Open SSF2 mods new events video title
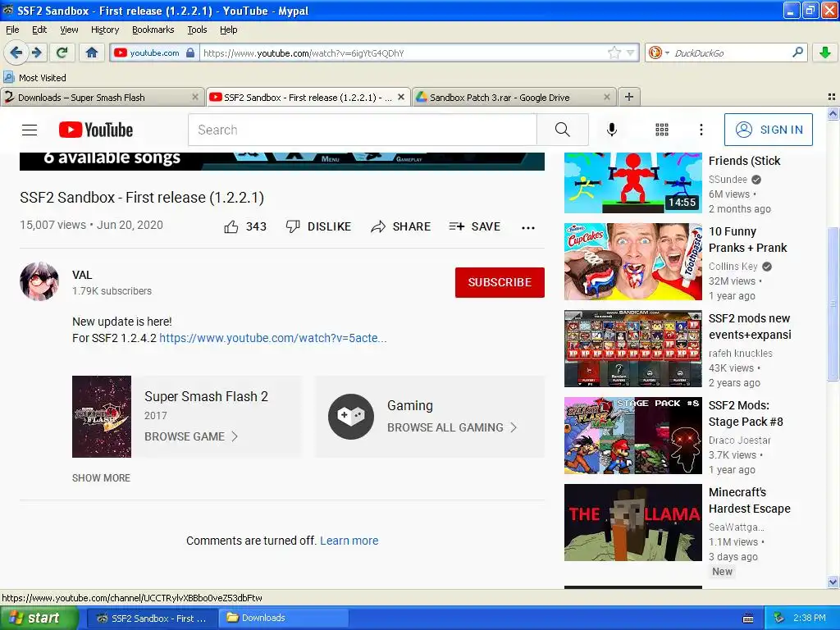 750,326
